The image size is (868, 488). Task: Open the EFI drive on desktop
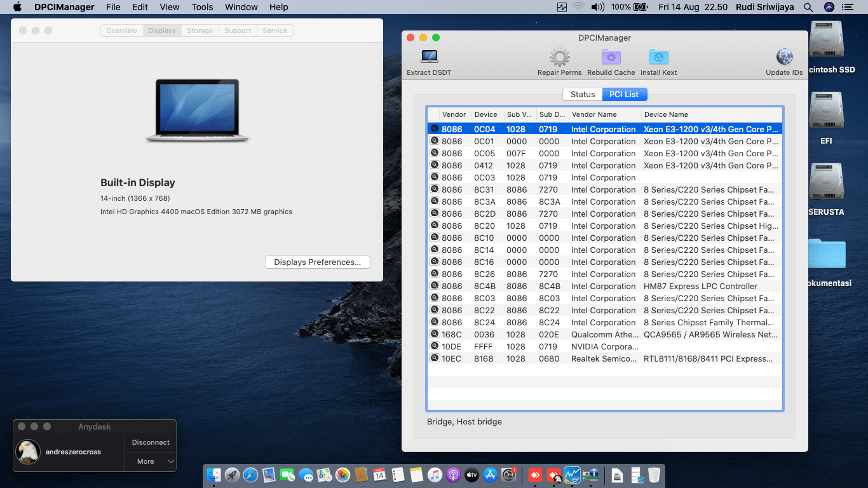pyautogui.click(x=826, y=119)
